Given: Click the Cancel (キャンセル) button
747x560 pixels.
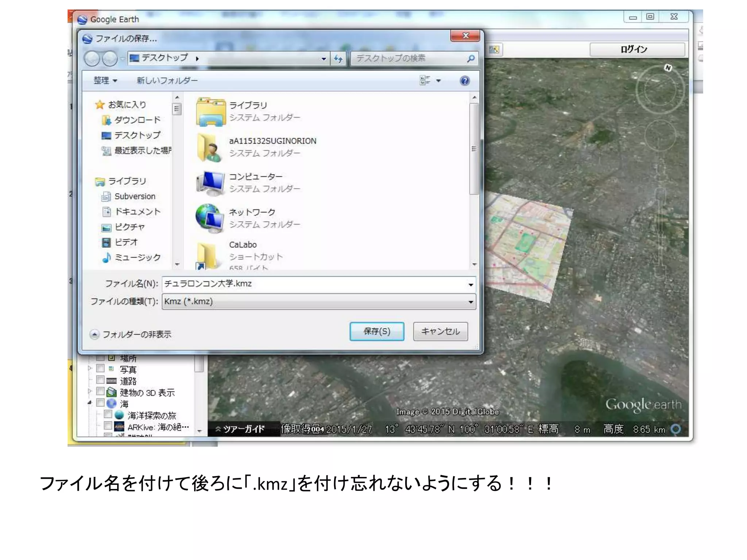Looking at the screenshot, I should 440,331.
